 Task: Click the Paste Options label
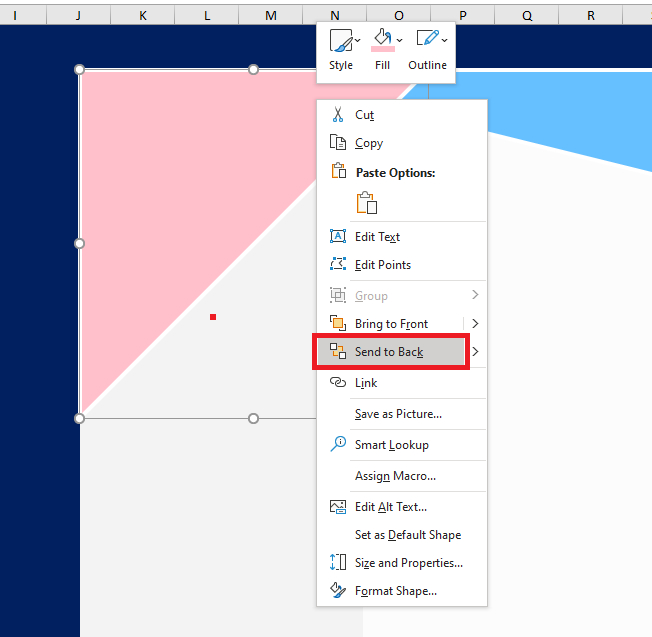(x=395, y=173)
